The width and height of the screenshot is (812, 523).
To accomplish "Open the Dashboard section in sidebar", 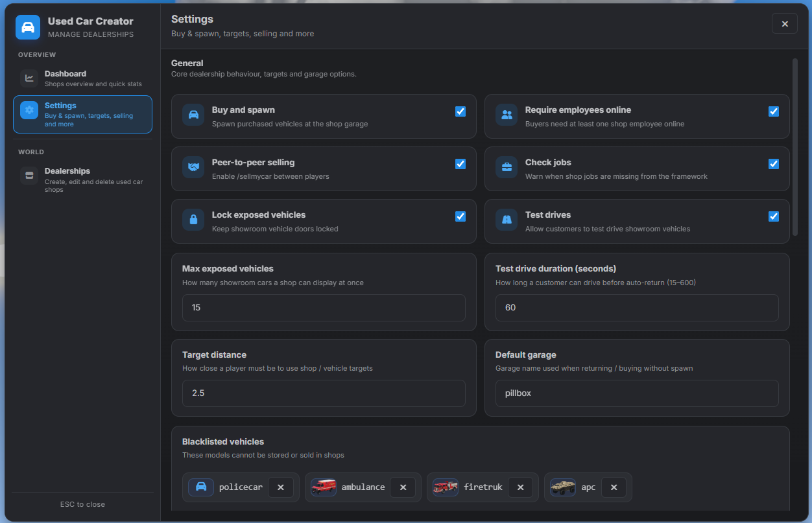I will [x=82, y=78].
